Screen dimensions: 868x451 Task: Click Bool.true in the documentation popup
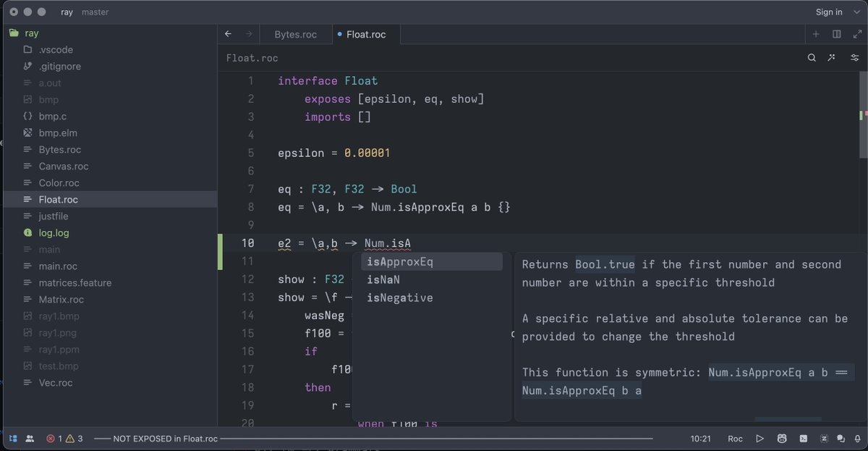(x=605, y=264)
